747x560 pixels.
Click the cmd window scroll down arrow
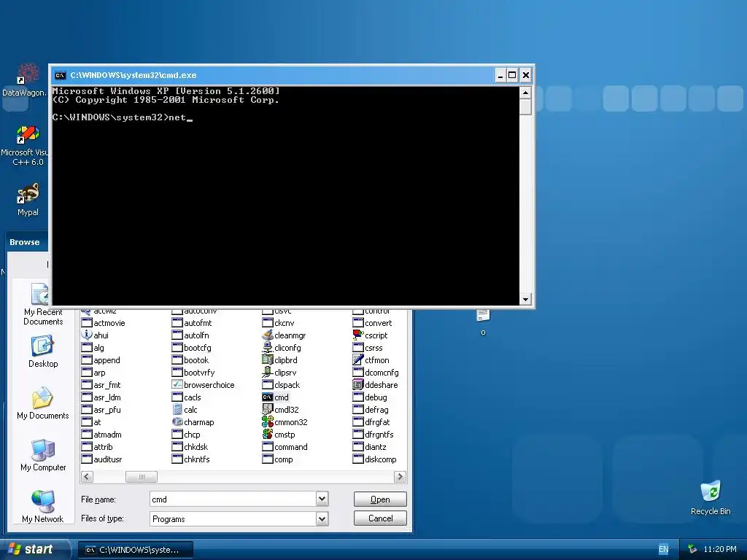click(x=525, y=299)
